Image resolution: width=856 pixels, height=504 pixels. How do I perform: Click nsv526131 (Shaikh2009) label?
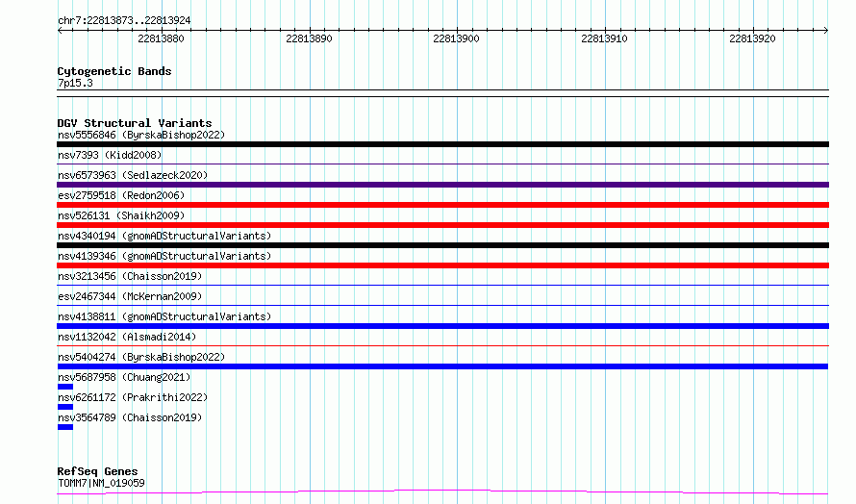coord(121,215)
